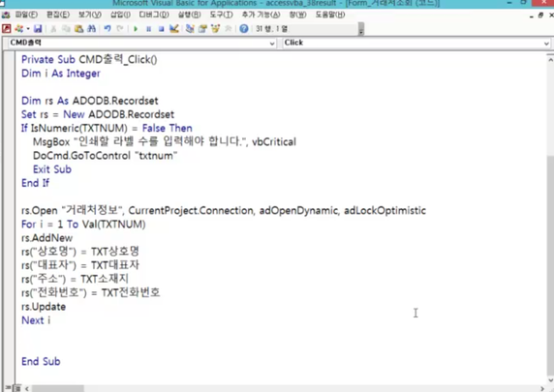
Task: Click the Insert Module toolbar icon
Action: (x=19, y=29)
